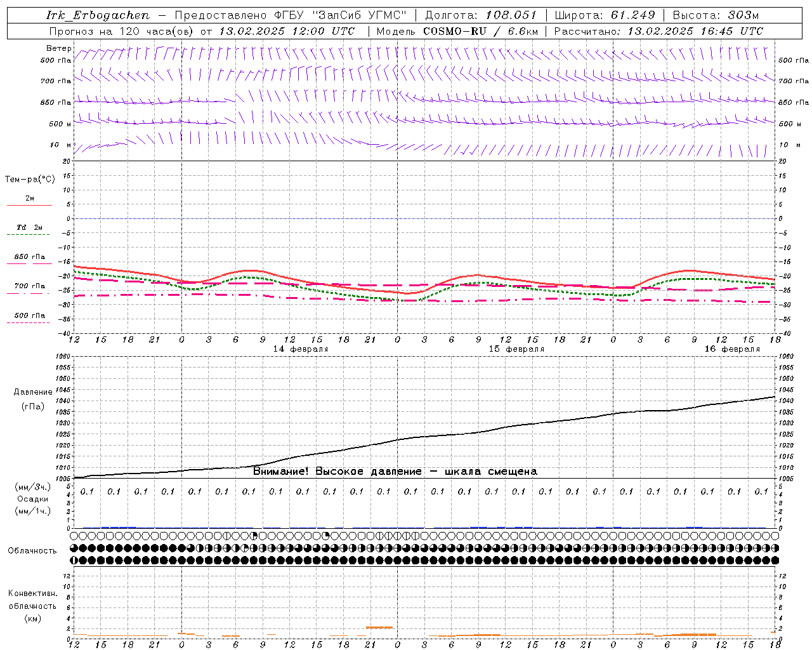Click the '15 февраля' date label

(516, 349)
